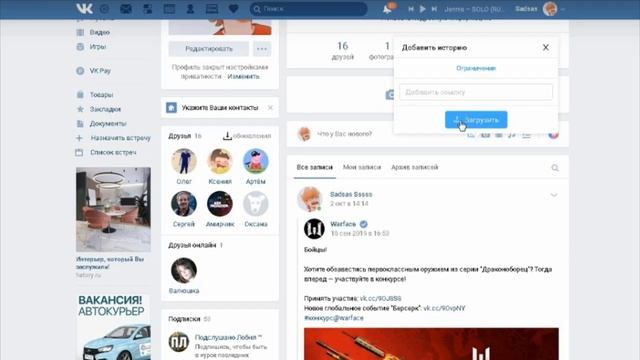Open Видео in the left sidebar
The height and width of the screenshot is (360, 640).
[x=100, y=32]
